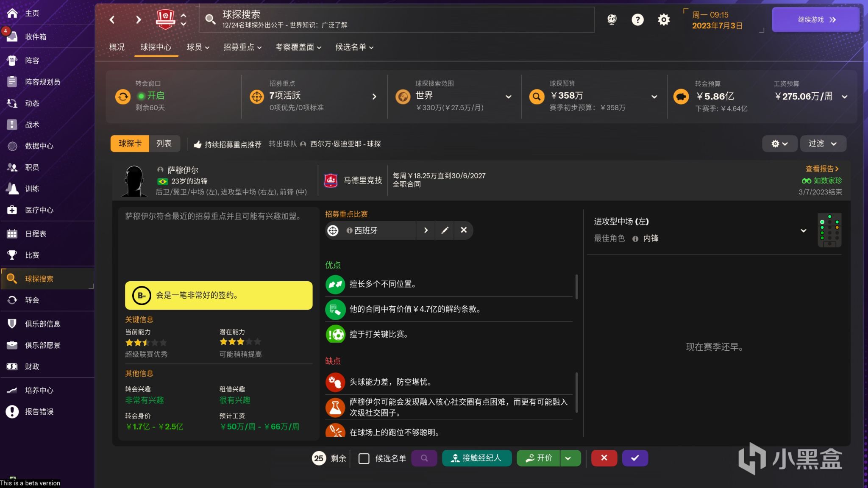Click date 2023年7月3日 display
The width and height of the screenshot is (868, 488).
tap(717, 26)
